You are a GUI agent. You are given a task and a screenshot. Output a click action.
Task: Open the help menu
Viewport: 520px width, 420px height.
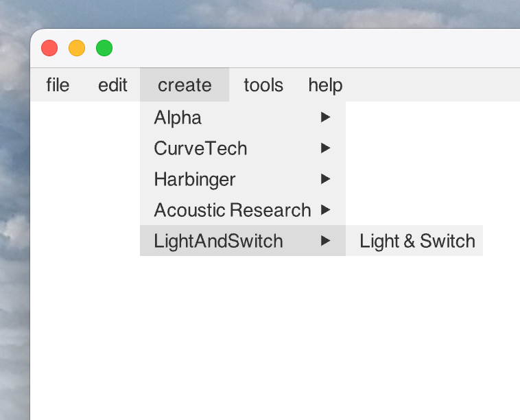click(325, 85)
